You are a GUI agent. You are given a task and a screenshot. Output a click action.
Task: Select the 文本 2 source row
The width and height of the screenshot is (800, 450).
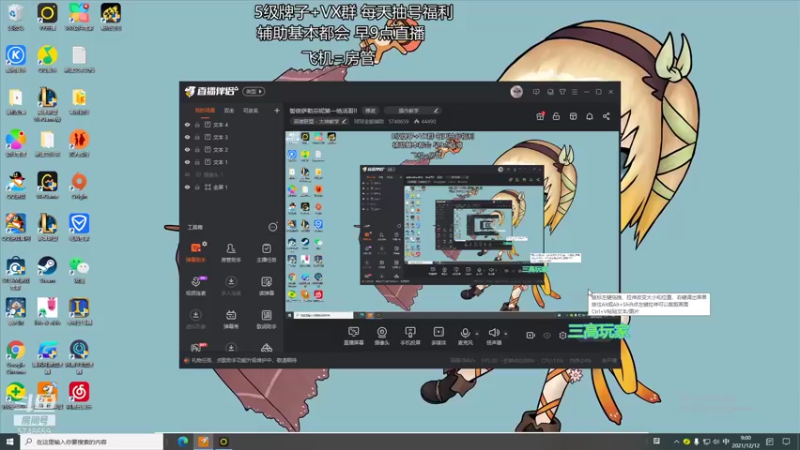[231, 149]
